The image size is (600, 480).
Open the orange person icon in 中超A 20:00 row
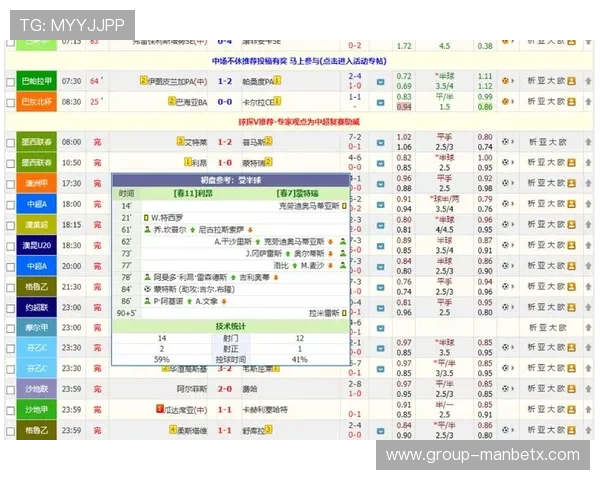click(x=571, y=266)
